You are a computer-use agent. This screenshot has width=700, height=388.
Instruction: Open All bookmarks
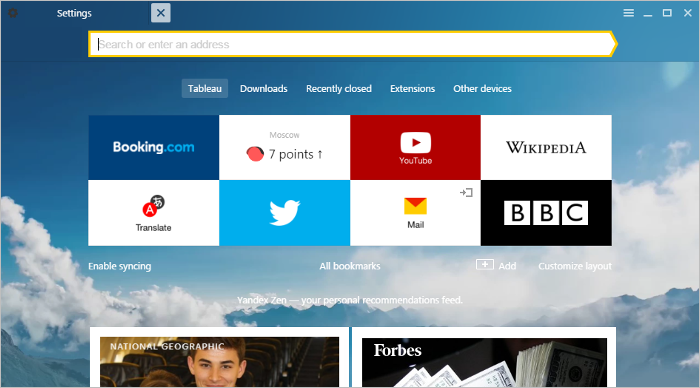pyautogui.click(x=350, y=266)
